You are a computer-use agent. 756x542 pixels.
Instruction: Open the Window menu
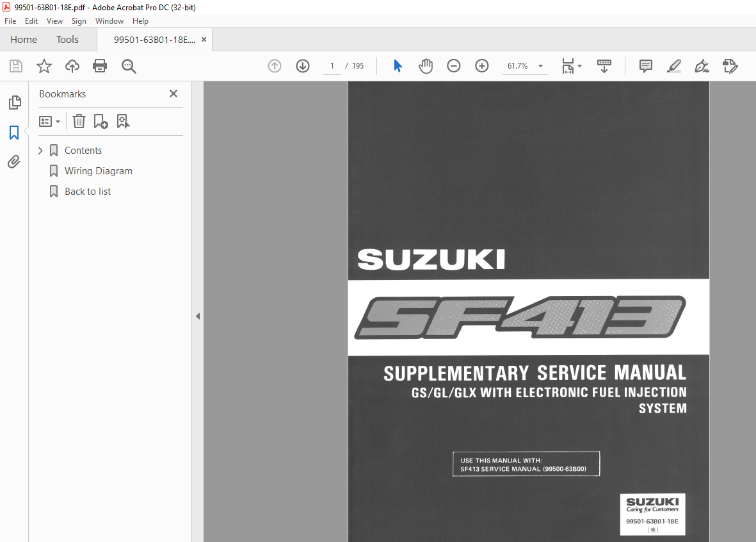coord(109,21)
